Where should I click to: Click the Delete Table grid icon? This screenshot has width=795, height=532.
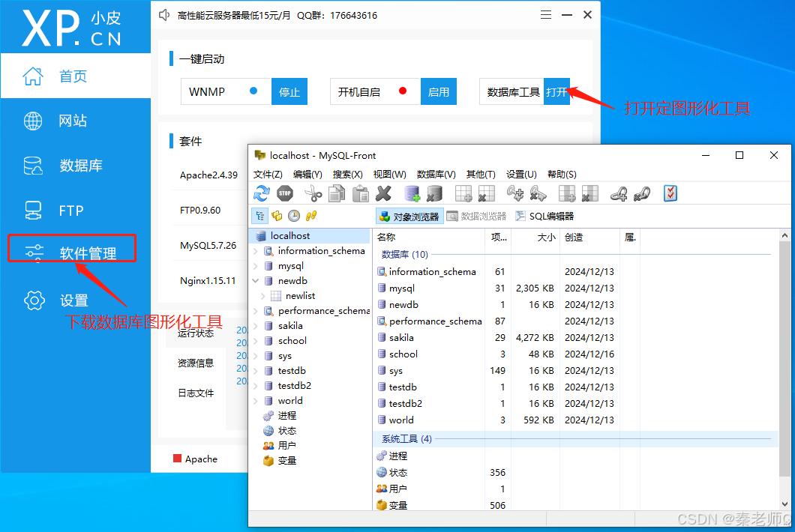click(x=486, y=193)
